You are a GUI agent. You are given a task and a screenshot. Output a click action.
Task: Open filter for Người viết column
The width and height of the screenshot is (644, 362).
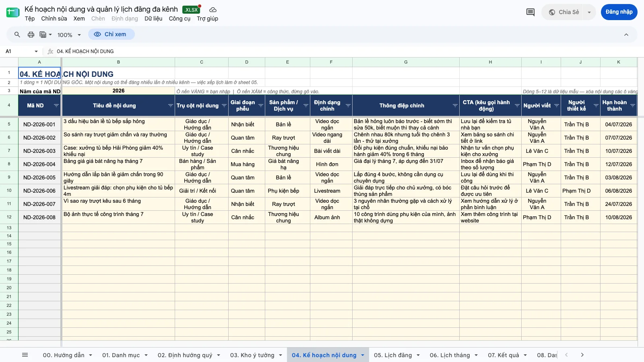pyautogui.click(x=557, y=105)
